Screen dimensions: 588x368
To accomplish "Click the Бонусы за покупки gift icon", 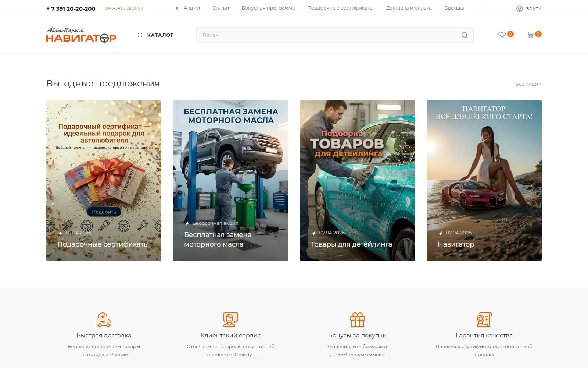I will (357, 320).
